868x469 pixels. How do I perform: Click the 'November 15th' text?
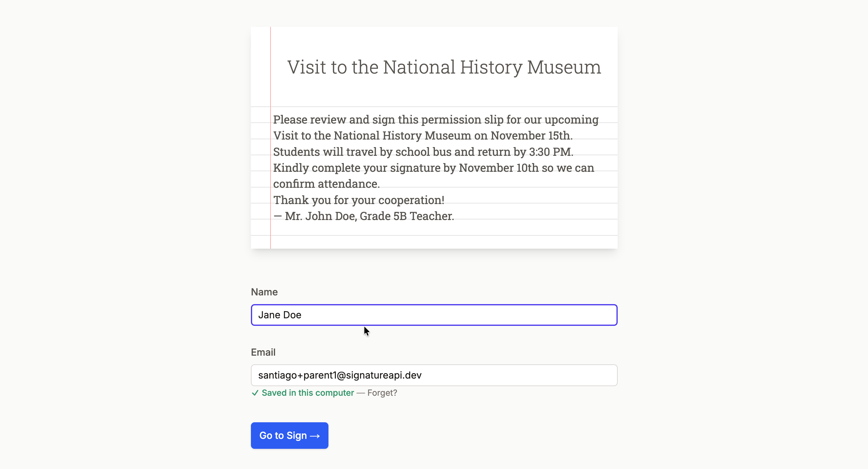(x=531, y=136)
